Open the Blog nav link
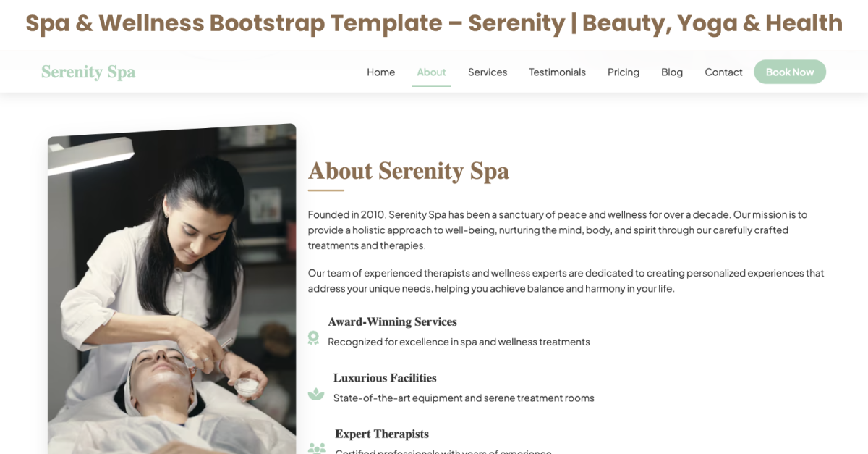Viewport: 868px width, 454px height. (672, 72)
